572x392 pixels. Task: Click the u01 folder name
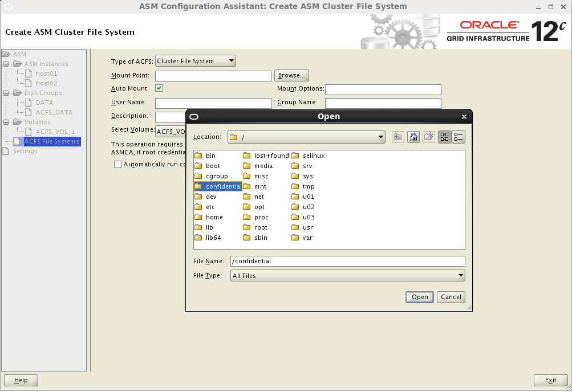[x=309, y=197]
